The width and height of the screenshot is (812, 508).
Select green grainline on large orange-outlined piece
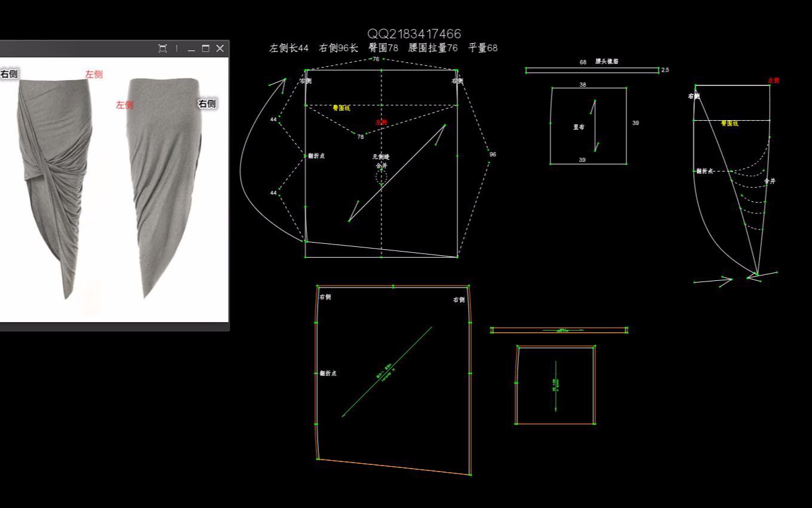(x=387, y=371)
